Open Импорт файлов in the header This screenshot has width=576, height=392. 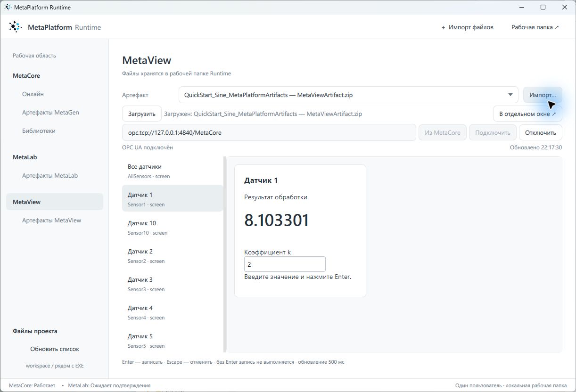[x=467, y=27]
